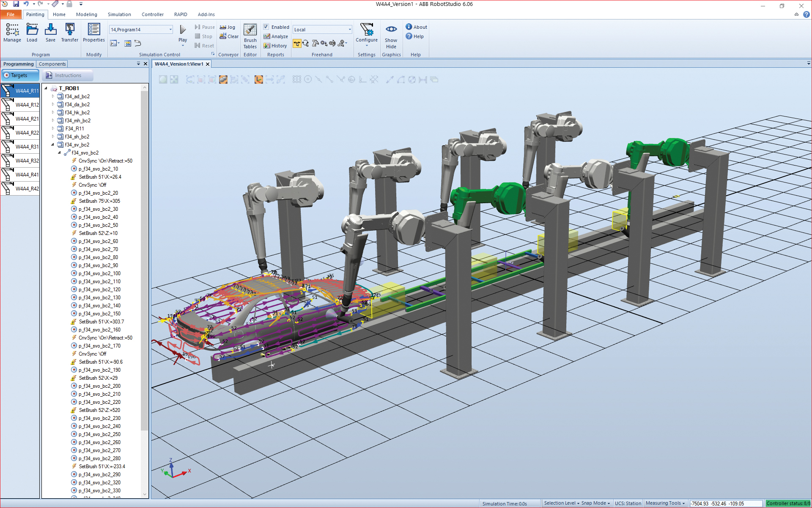Switch to the Modeling ribbon tab

pos(87,14)
